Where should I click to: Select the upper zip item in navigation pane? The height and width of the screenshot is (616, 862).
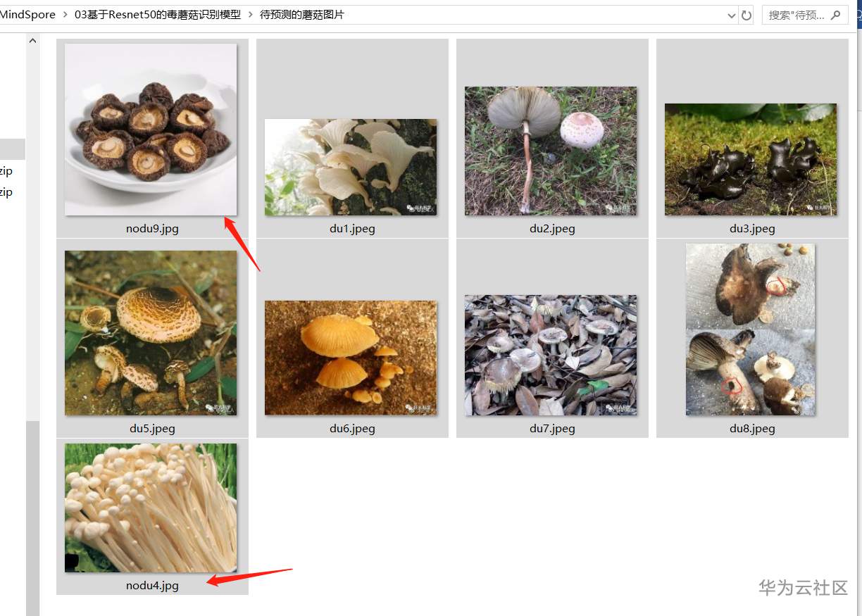(x=6, y=171)
